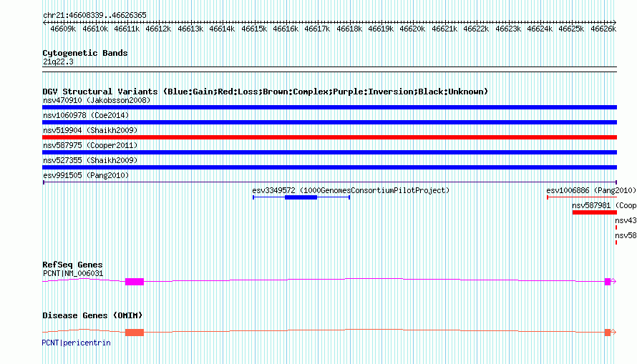
Task: Click the blue gain bar for nsv1060978
Action: pos(329,122)
